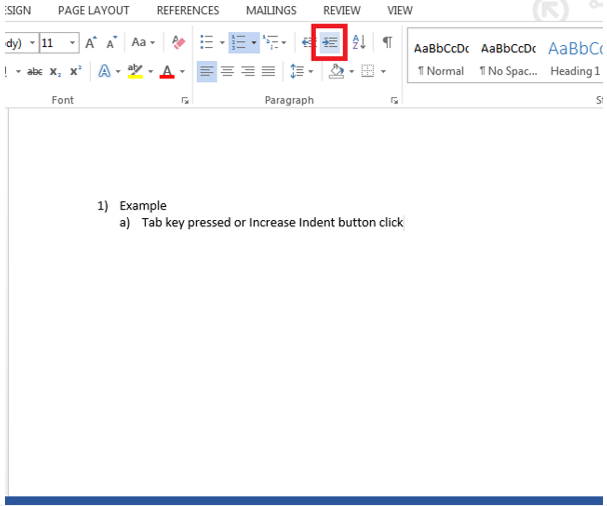This screenshot has width=607, height=506.
Task: Open the text effects dropdown arrow
Action: [x=118, y=72]
